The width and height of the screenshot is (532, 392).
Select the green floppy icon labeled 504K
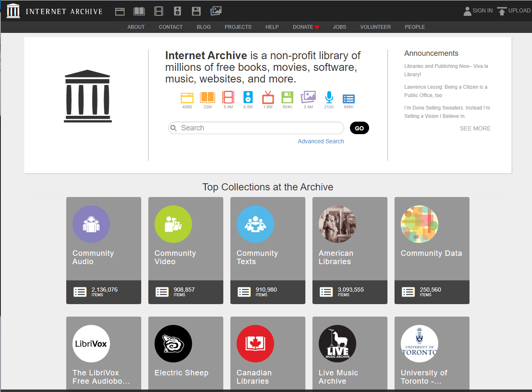coord(287,97)
